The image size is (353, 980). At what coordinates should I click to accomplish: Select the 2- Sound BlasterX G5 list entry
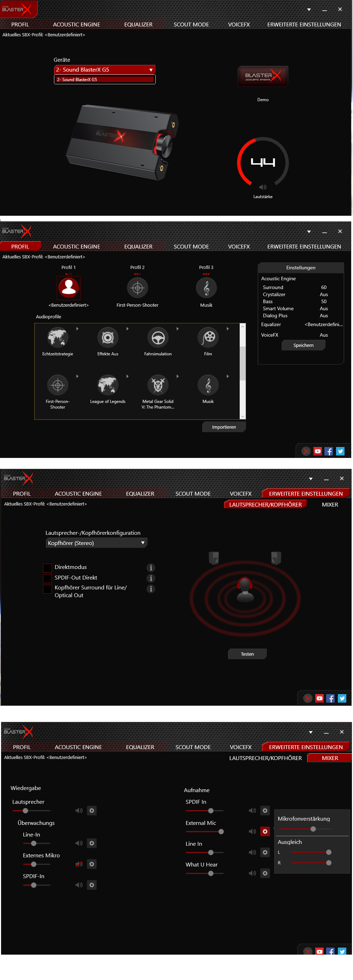pyautogui.click(x=105, y=80)
